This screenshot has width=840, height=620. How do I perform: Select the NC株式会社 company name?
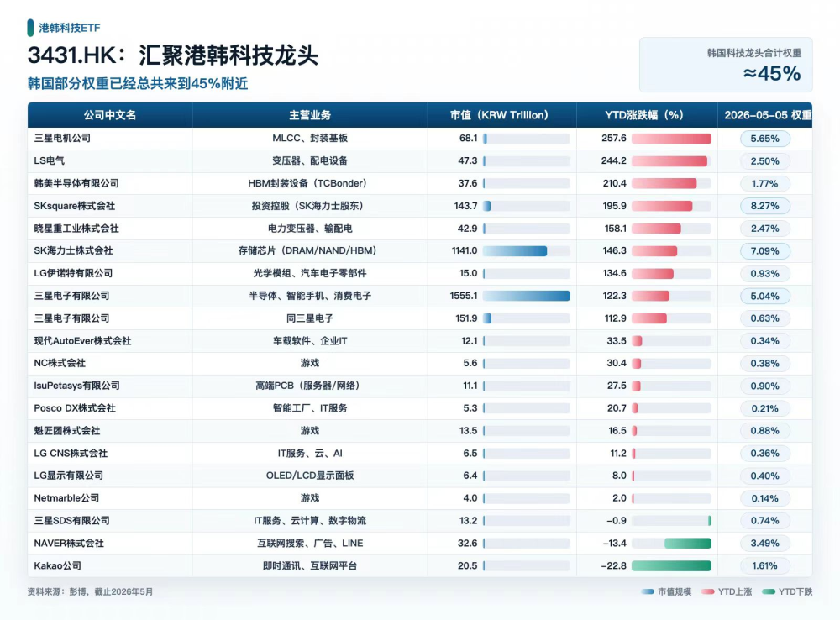point(60,363)
